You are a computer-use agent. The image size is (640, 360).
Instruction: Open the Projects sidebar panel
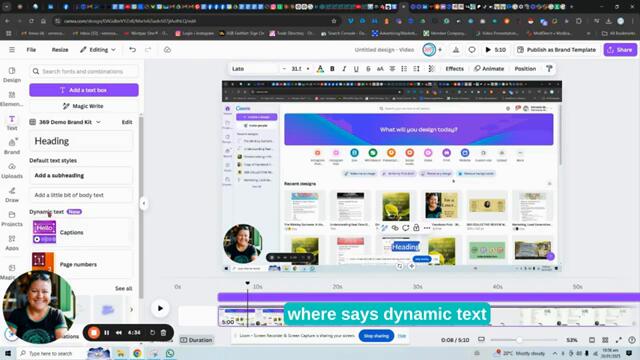pos(12,219)
